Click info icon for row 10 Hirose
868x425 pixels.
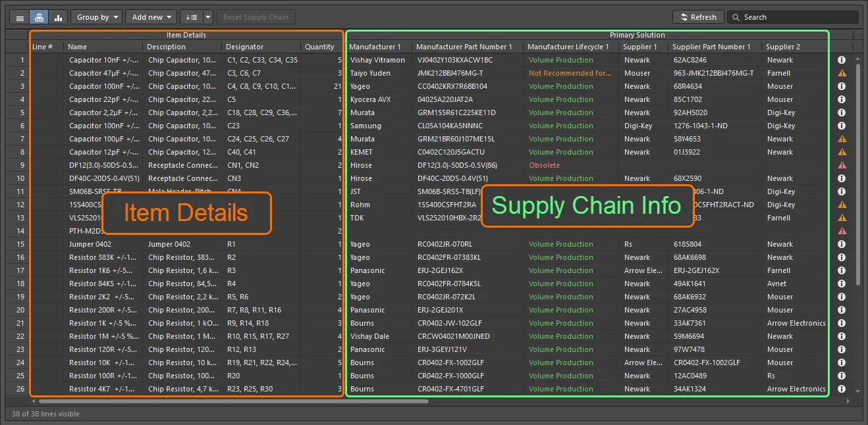(842, 178)
